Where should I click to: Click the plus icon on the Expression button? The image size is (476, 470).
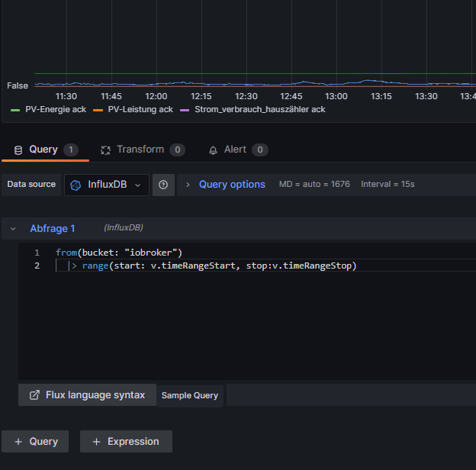click(x=96, y=442)
